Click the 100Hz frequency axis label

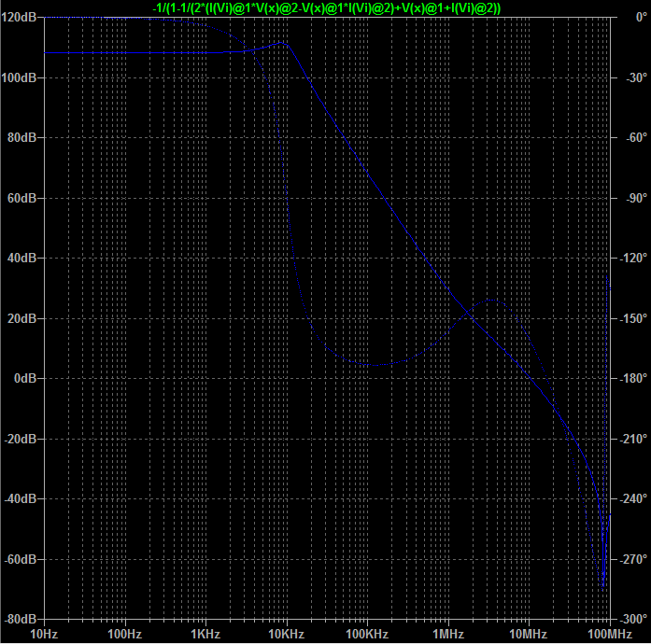tap(125, 634)
